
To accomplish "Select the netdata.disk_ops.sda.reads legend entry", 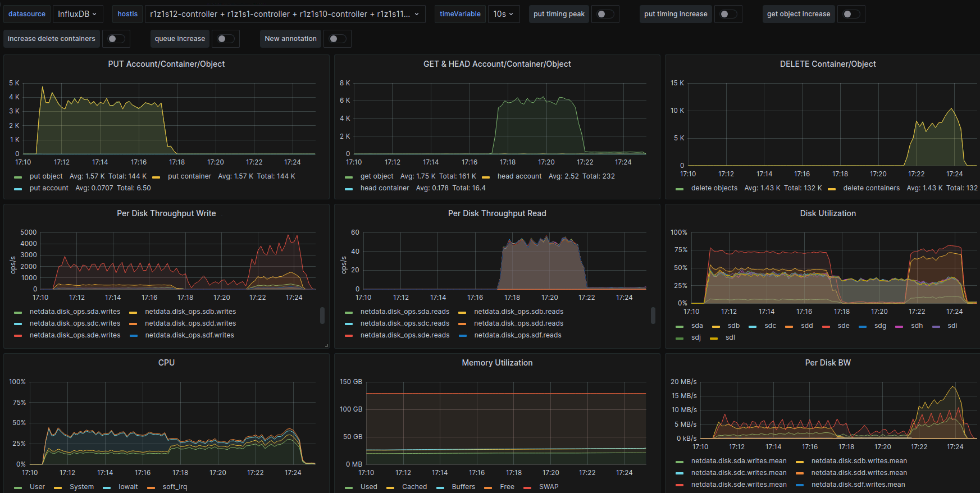I will 404,312.
